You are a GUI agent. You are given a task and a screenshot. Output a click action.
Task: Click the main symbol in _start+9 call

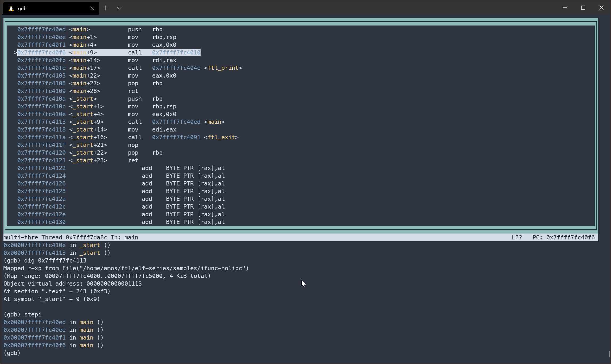coord(214,122)
